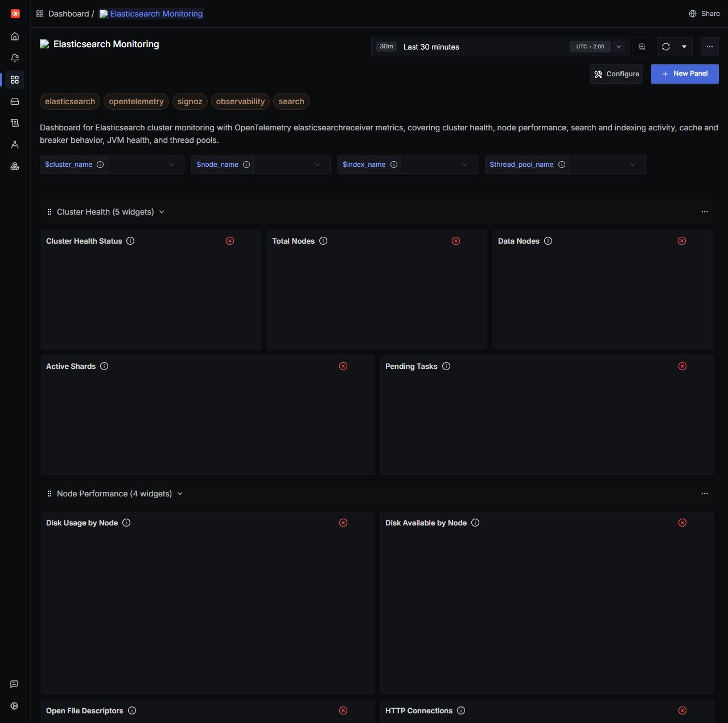Click the refresh dashboard icon
The width and height of the screenshot is (728, 723).
666,47
